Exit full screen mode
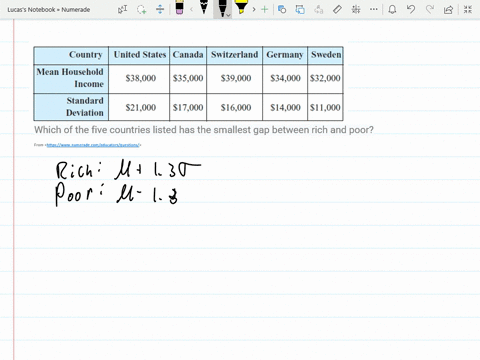This screenshot has width=480, height=360. (468, 9)
